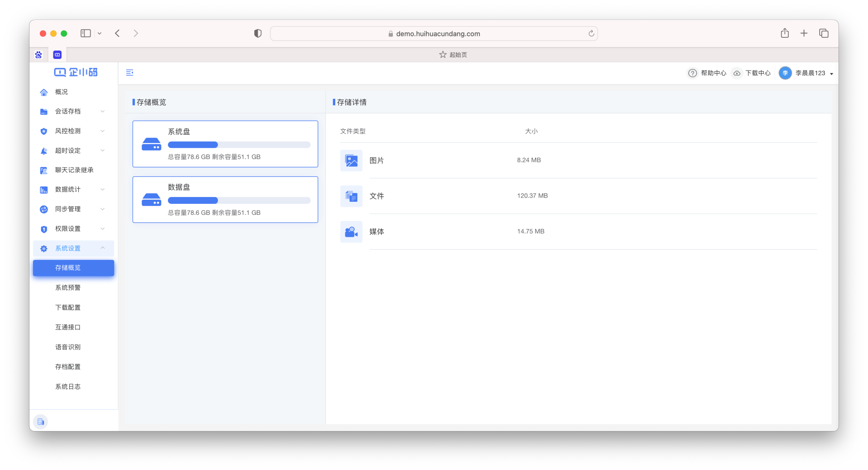Click the Safari address bar

(x=434, y=33)
